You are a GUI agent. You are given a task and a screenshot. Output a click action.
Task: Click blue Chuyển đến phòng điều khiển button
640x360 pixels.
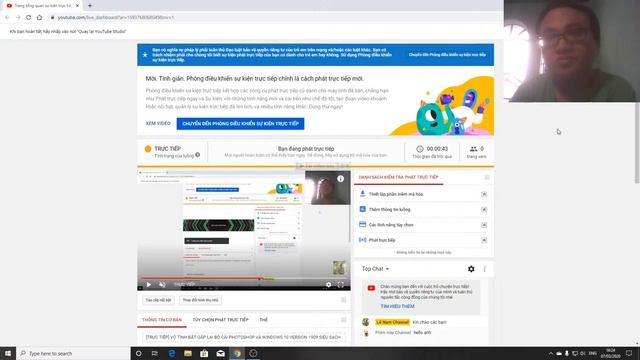[x=240, y=124]
